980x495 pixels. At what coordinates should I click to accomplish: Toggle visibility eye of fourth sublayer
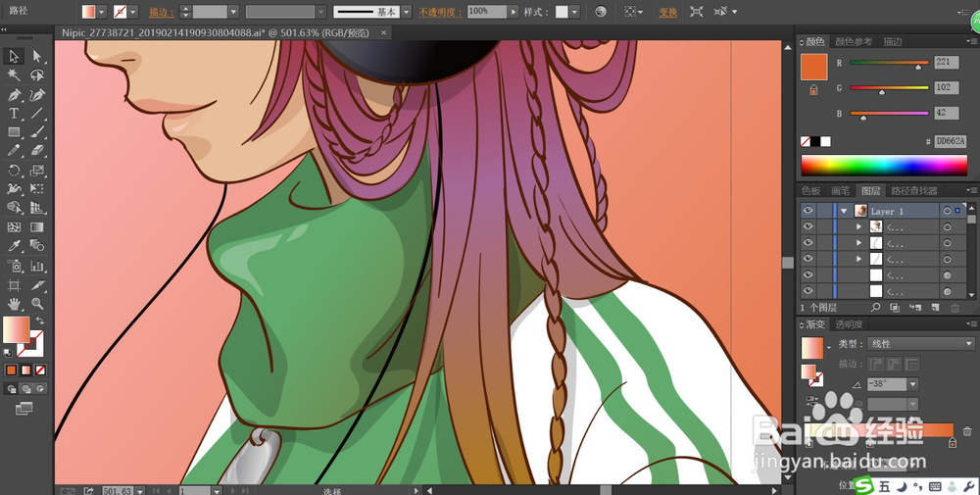tap(808, 275)
